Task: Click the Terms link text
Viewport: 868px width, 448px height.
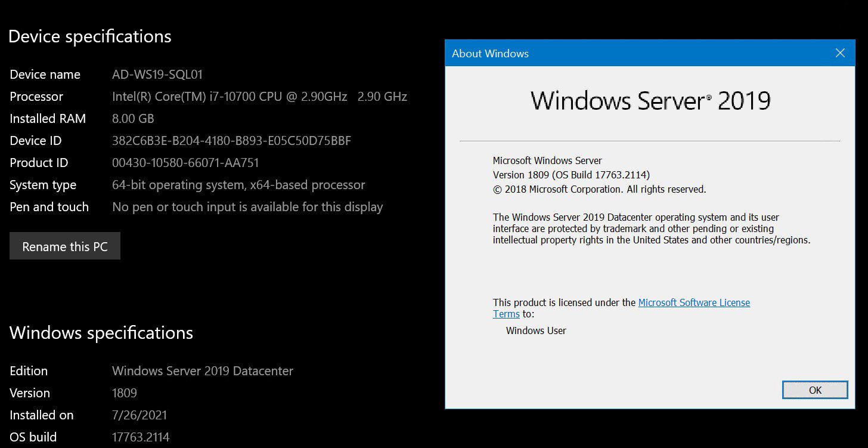Action: [x=506, y=314]
